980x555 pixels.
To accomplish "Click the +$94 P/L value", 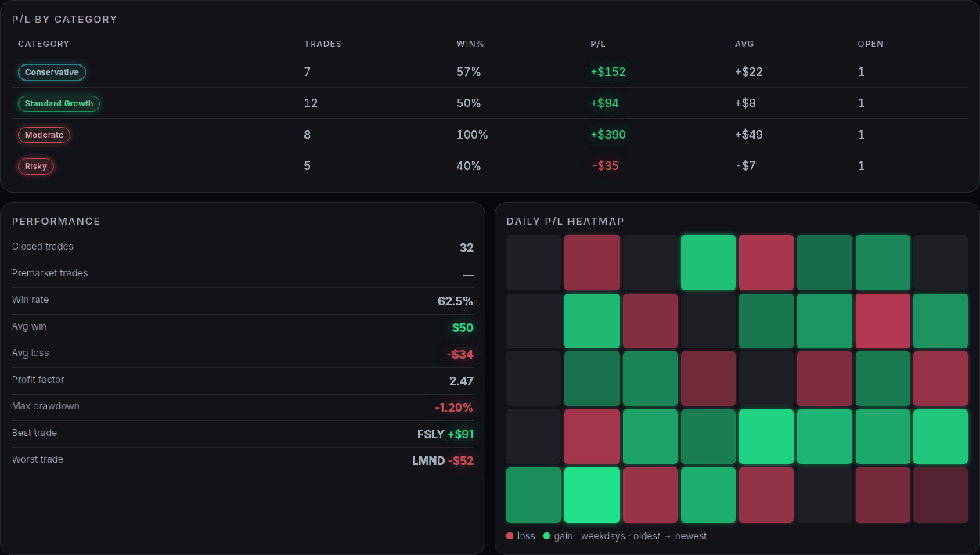I will click(605, 103).
